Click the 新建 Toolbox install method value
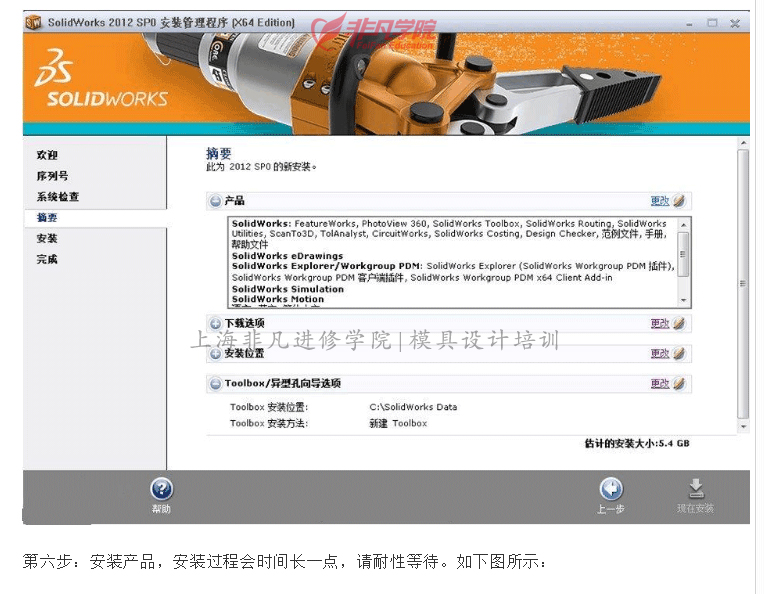Screen dimensions: 765x594 398,423
